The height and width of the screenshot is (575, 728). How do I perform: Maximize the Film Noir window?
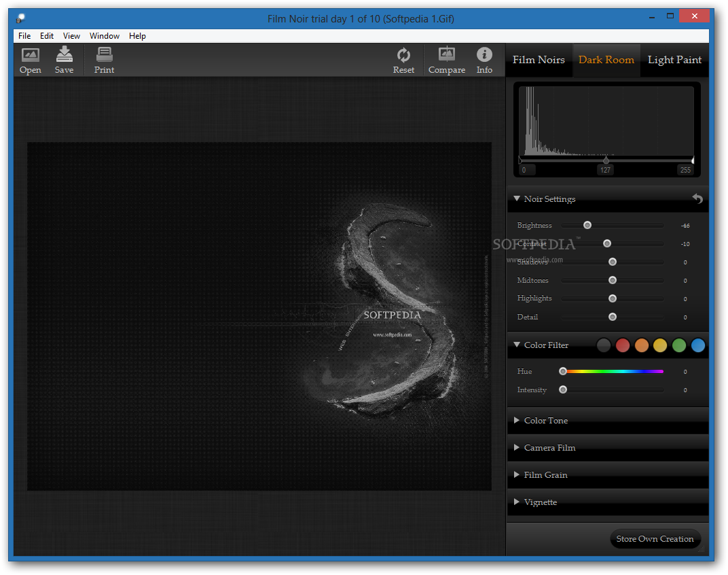click(670, 16)
